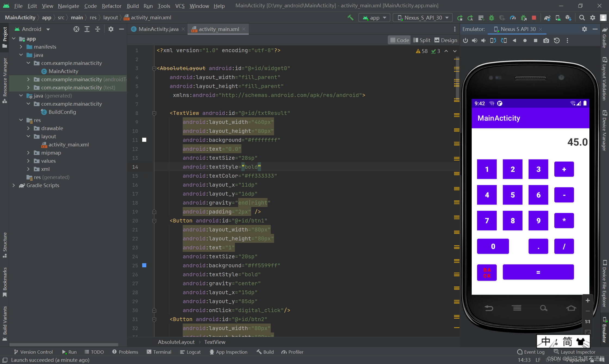Switch editor to Design view
Screen dimensions: 609x364
coord(446,40)
